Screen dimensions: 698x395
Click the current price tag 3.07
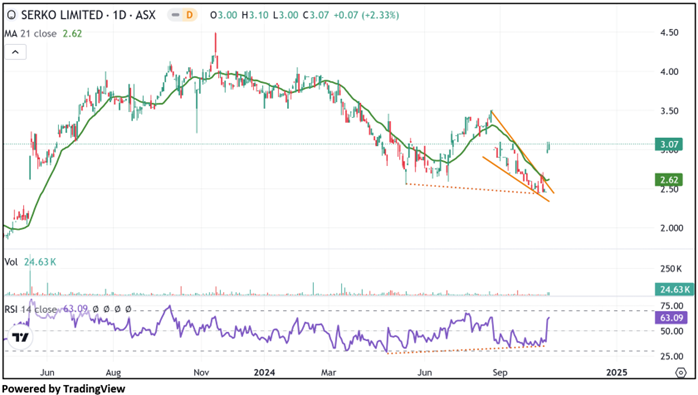pos(669,144)
